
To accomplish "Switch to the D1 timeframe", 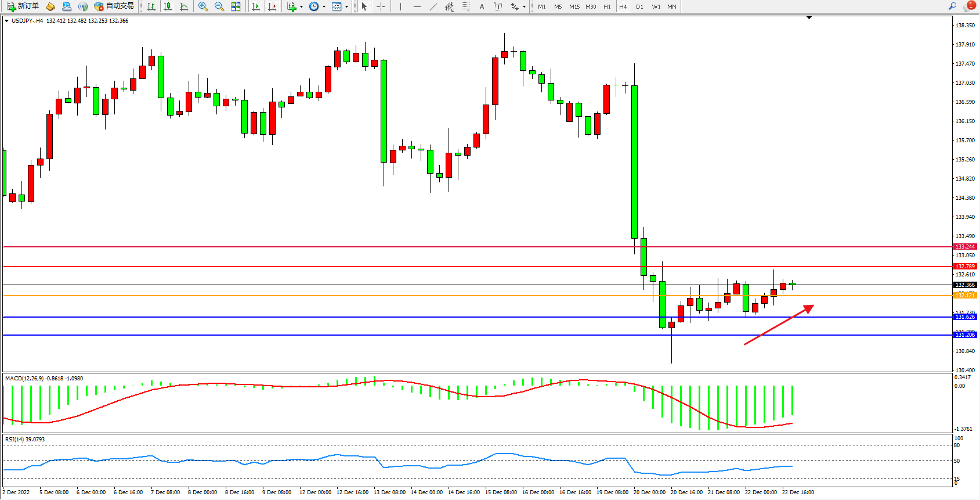I will [639, 6].
